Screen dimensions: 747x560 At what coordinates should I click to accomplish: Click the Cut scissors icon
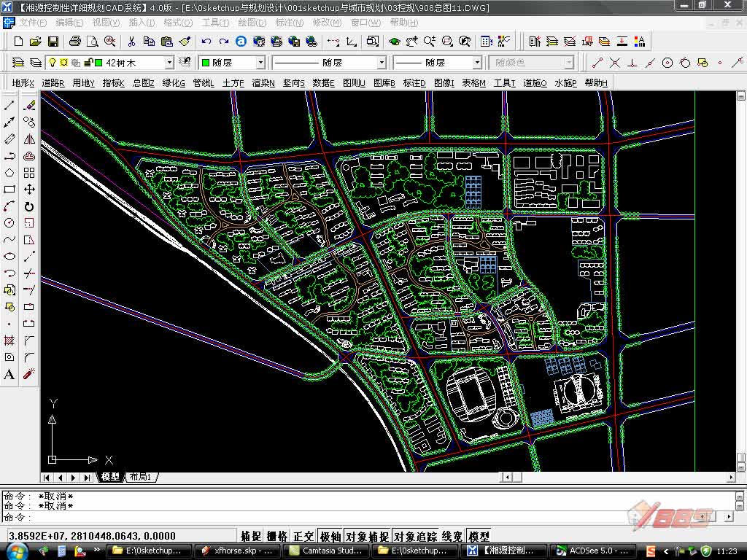pyautogui.click(x=131, y=42)
